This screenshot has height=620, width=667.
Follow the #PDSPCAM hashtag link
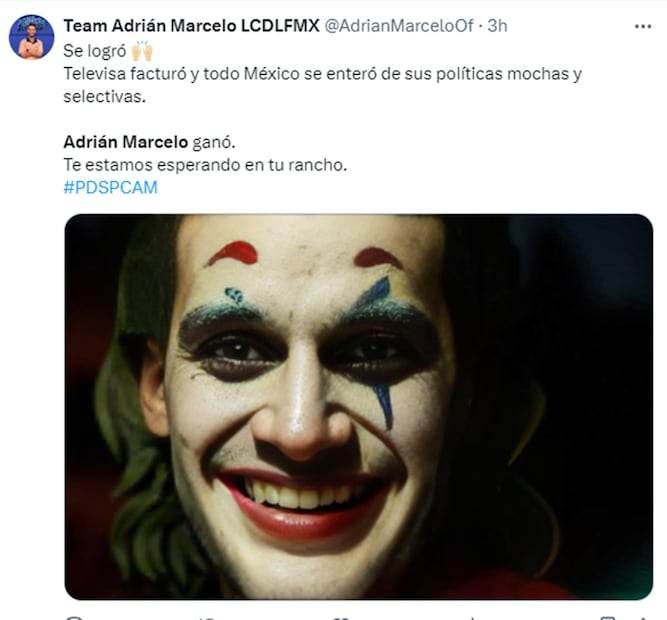tap(110, 187)
